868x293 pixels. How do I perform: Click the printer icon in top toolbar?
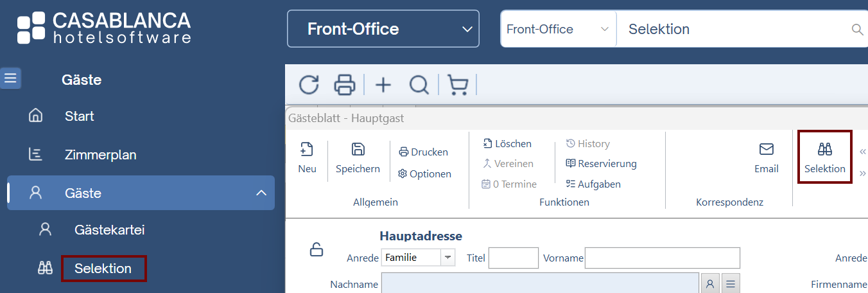click(345, 85)
